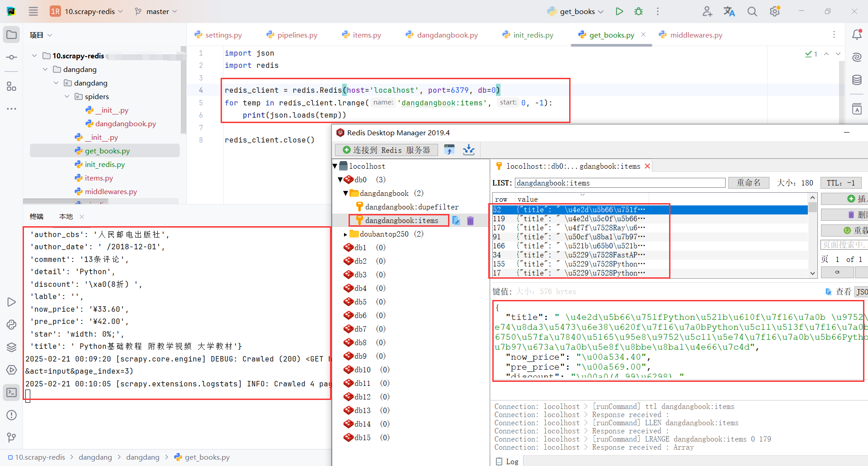The image size is (868, 466).
Task: Go to previous page in value list
Action: [837, 272]
